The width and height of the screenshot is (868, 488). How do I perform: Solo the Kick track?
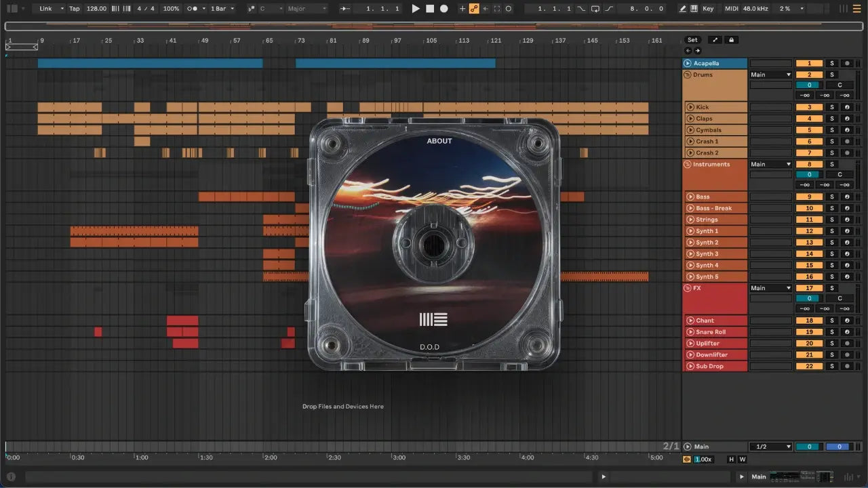pos(832,107)
